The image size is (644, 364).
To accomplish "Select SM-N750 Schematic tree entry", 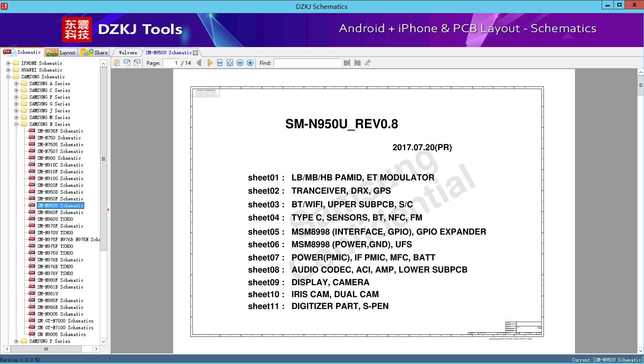I will 59,138.
